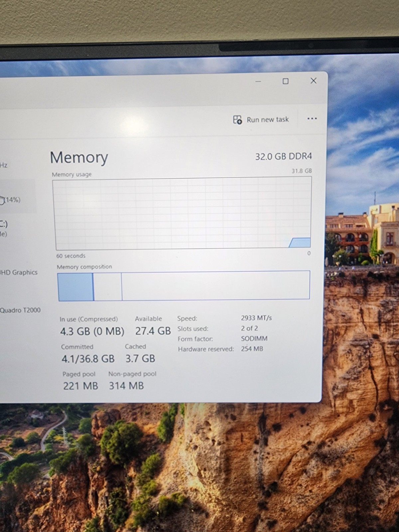Select the C: disk sidebar item

point(4,228)
